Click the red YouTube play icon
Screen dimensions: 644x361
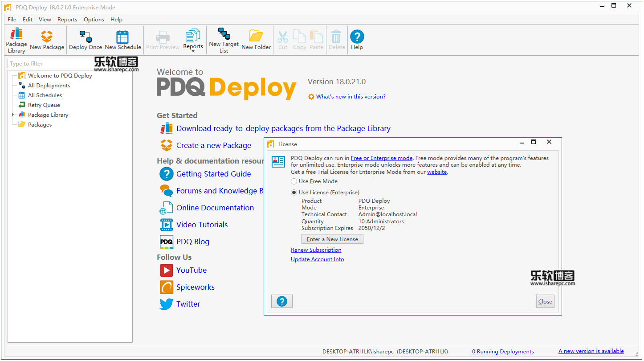click(167, 270)
